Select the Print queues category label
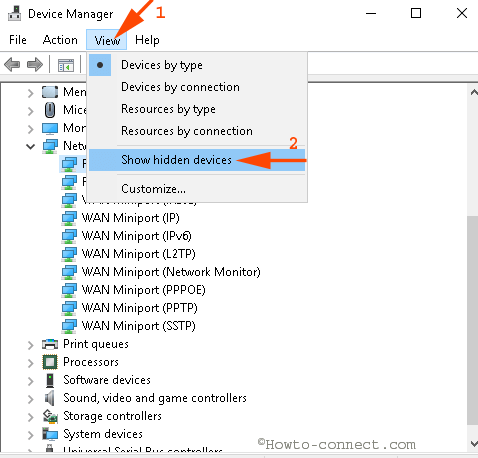The width and height of the screenshot is (478, 458). point(96,344)
